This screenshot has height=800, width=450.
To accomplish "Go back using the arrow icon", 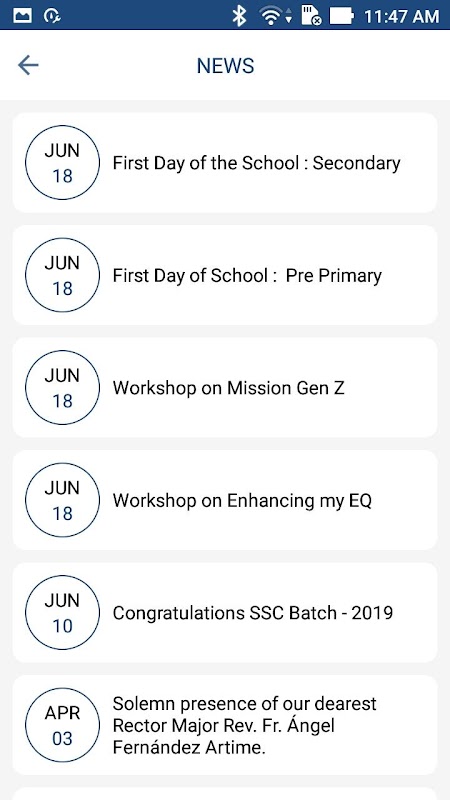I will [28, 65].
